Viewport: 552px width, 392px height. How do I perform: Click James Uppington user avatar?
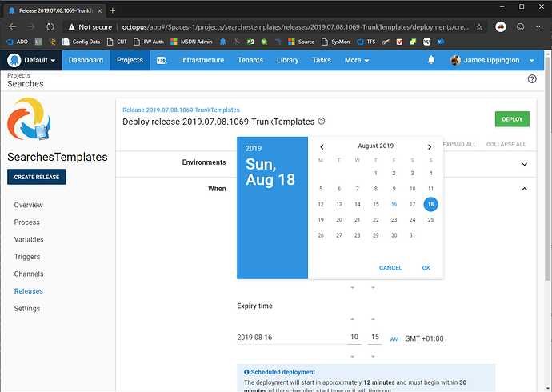click(x=455, y=60)
